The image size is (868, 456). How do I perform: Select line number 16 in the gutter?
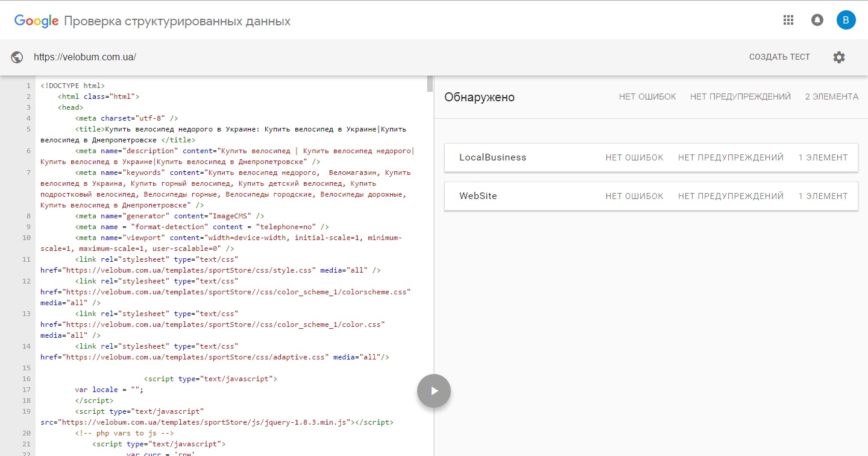tap(26, 379)
